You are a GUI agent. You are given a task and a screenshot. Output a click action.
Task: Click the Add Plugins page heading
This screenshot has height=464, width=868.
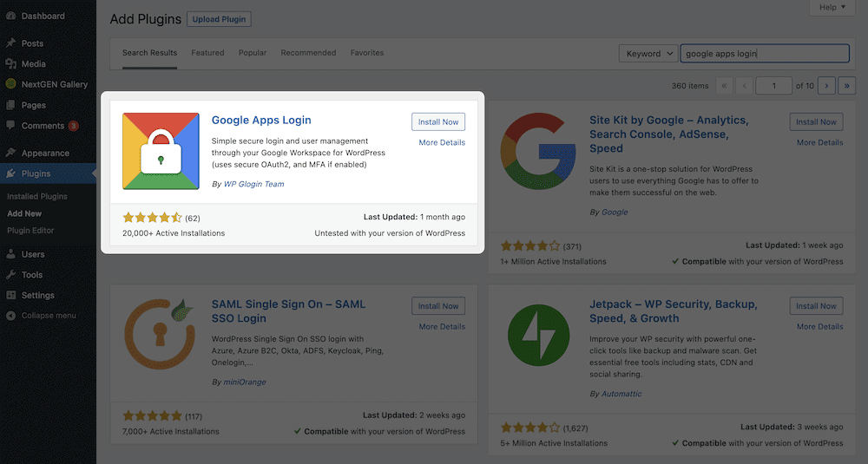click(146, 19)
